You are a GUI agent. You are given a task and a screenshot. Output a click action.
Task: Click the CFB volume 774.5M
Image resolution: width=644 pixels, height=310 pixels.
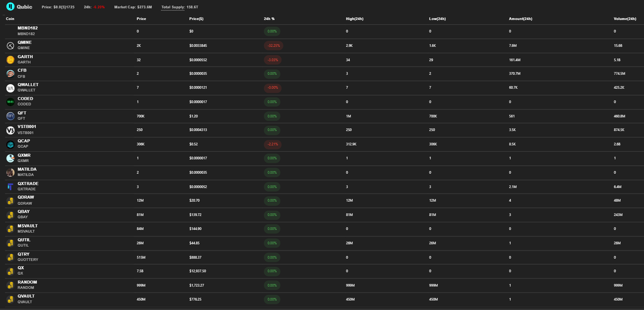619,73
